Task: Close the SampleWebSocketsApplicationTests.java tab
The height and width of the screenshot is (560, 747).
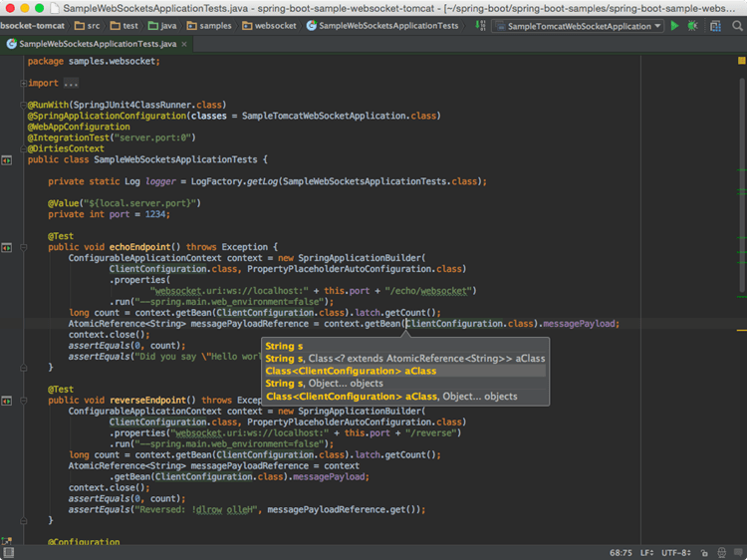Action: (x=184, y=44)
